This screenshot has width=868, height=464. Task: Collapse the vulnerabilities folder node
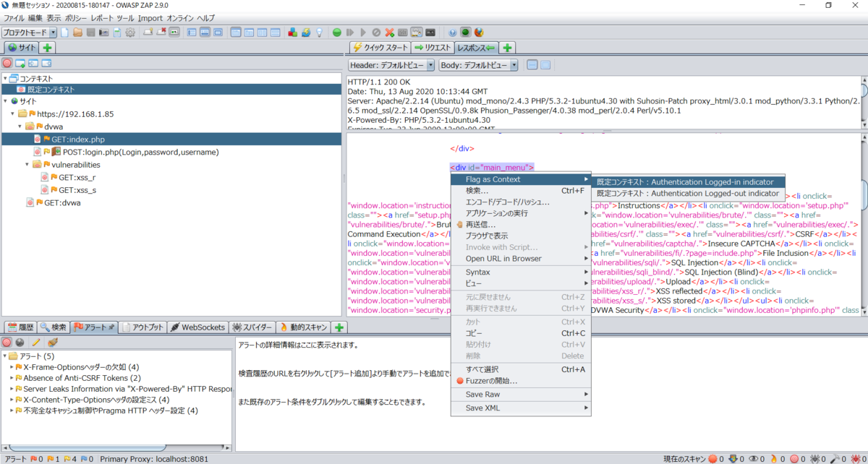tap(28, 165)
